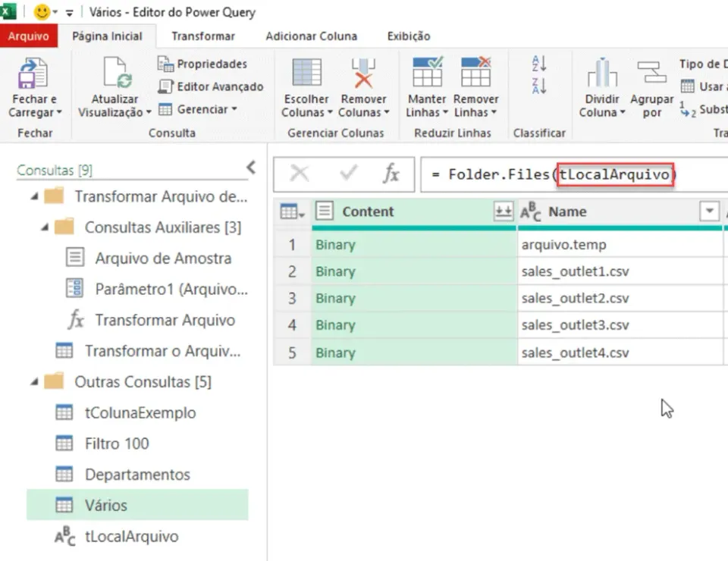Cancel formula edit with the X button

(299, 174)
